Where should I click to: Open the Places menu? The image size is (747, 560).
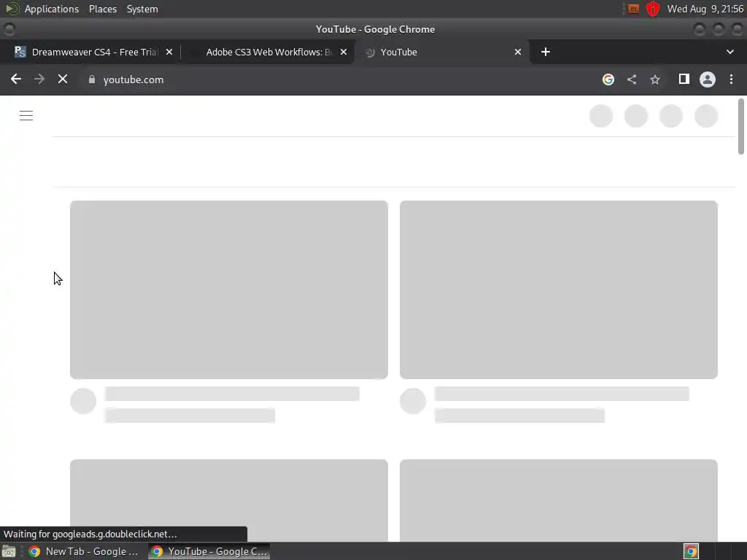pos(103,9)
